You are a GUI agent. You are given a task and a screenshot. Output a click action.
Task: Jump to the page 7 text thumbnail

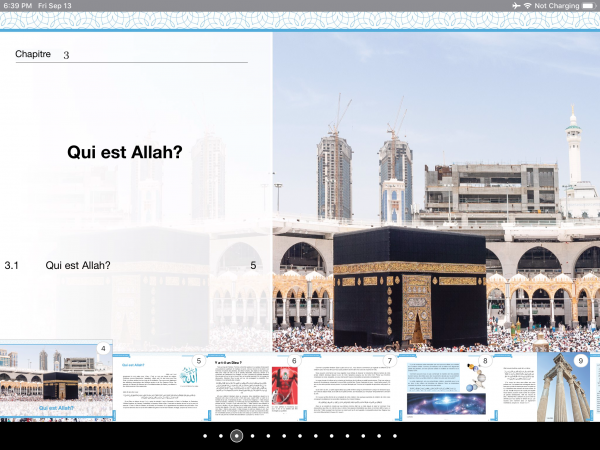352,388
